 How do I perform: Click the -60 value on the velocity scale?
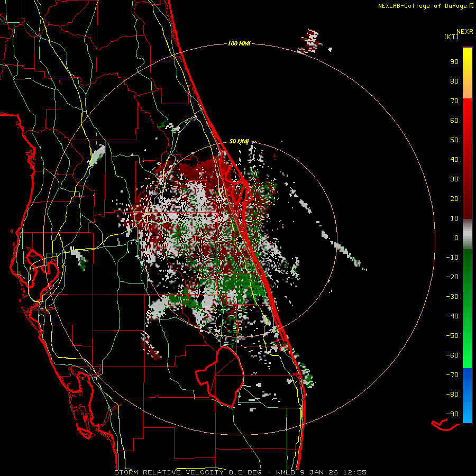[452, 355]
